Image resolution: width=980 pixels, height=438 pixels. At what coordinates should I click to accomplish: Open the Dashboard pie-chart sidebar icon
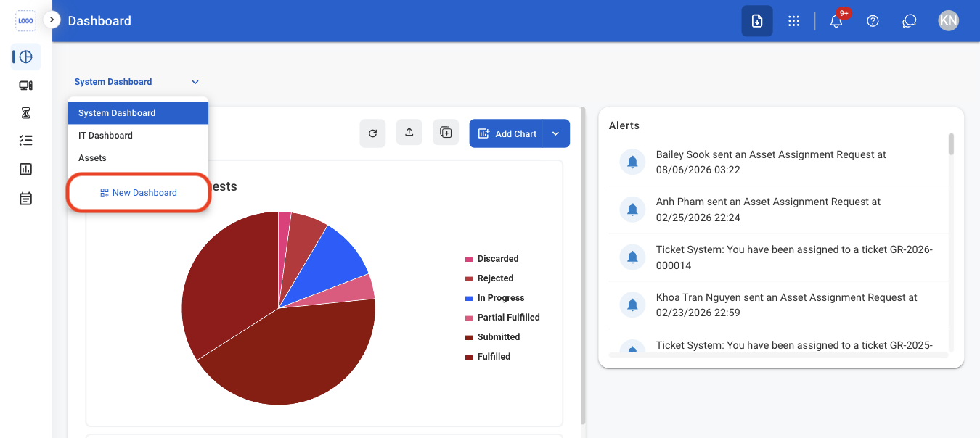pyautogui.click(x=26, y=57)
